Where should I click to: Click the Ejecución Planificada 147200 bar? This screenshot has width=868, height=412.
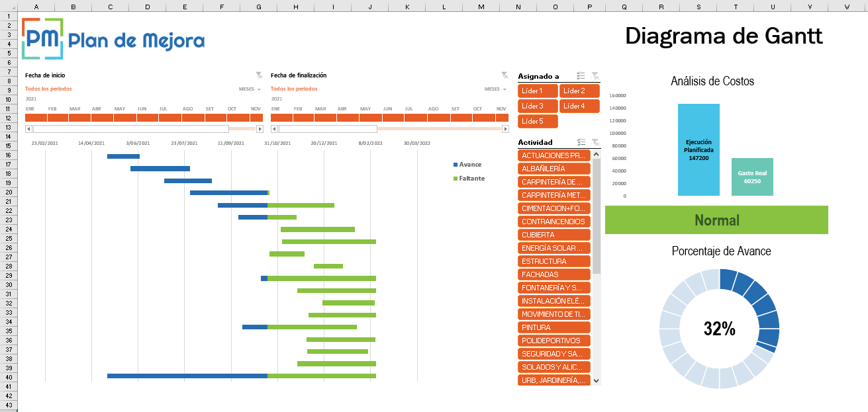[x=699, y=149]
